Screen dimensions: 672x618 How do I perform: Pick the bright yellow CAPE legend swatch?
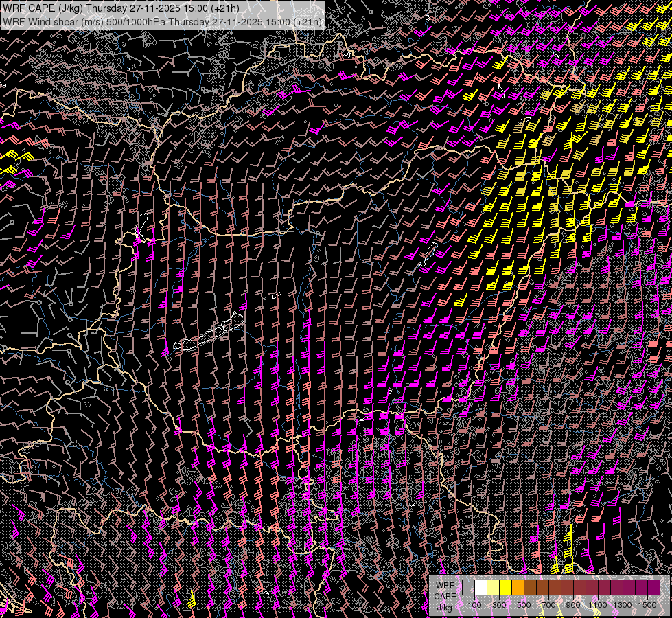[x=505, y=587]
